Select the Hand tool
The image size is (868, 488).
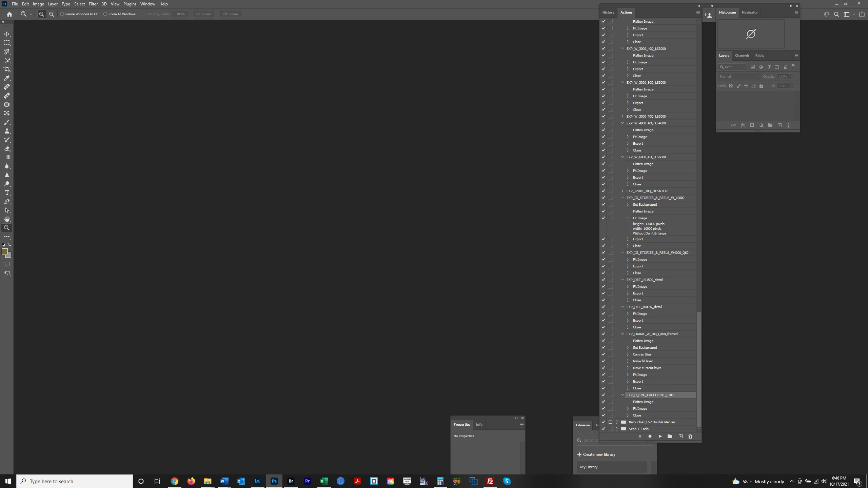pyautogui.click(x=7, y=219)
